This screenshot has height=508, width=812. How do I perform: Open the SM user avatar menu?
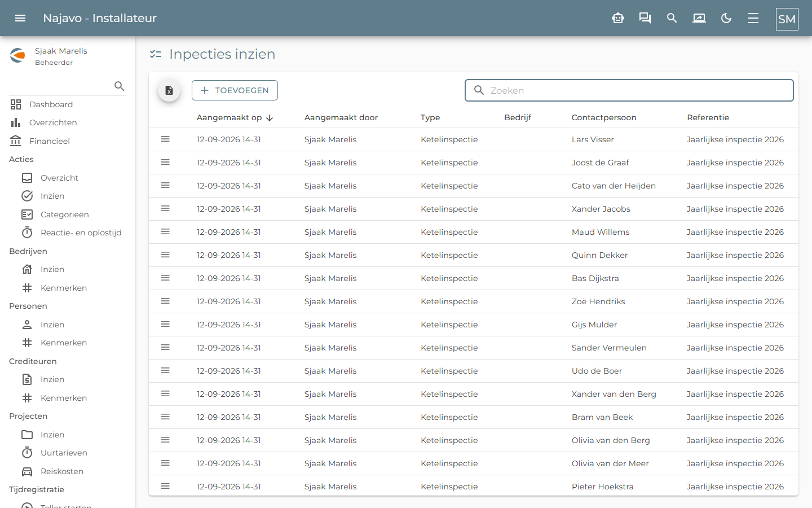tap(787, 19)
